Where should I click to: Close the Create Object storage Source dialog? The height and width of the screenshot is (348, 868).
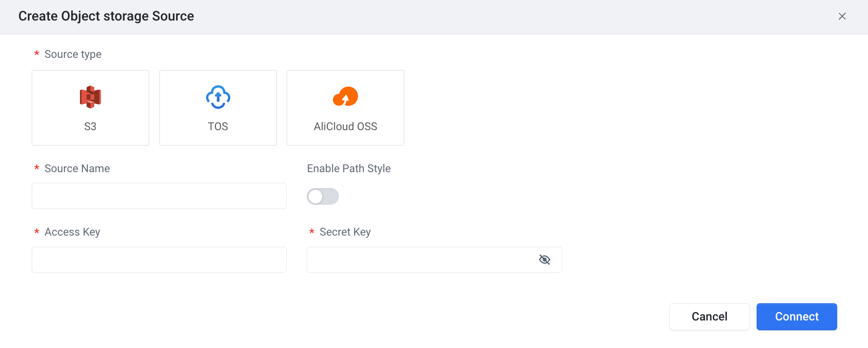click(842, 16)
